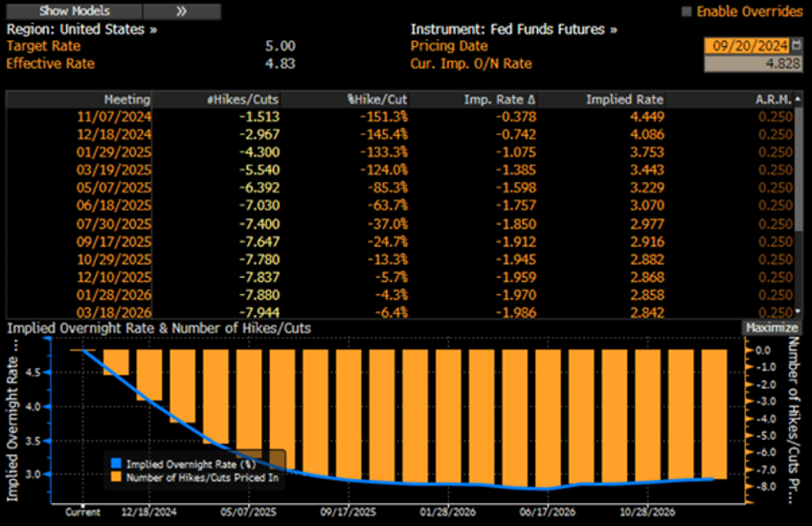This screenshot has width=812, height=526.
Task: Click the Pricing Date field 09/20/2024
Action: tap(746, 46)
